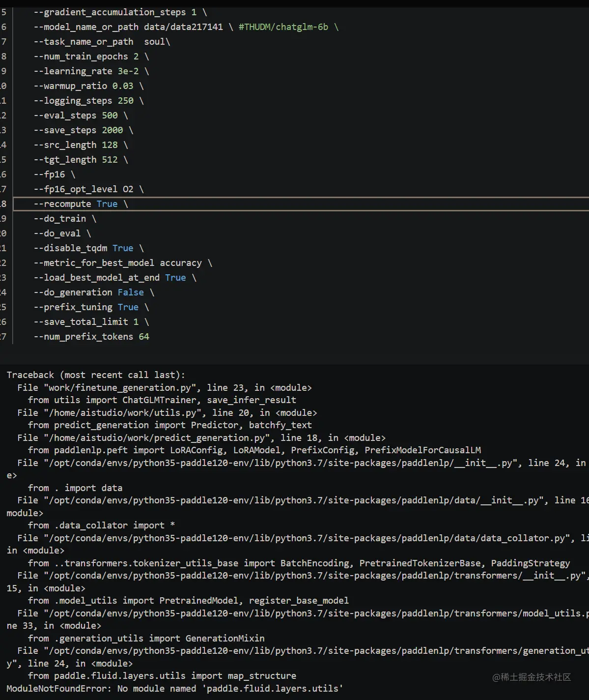Click the '--do_eval' line

(62, 233)
